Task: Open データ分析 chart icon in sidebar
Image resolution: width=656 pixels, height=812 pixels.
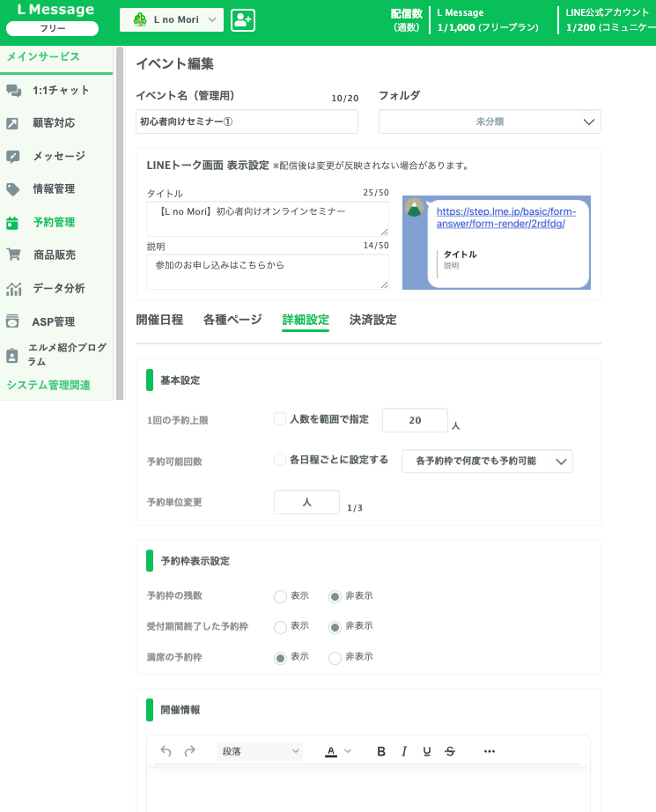Action: coord(13,289)
